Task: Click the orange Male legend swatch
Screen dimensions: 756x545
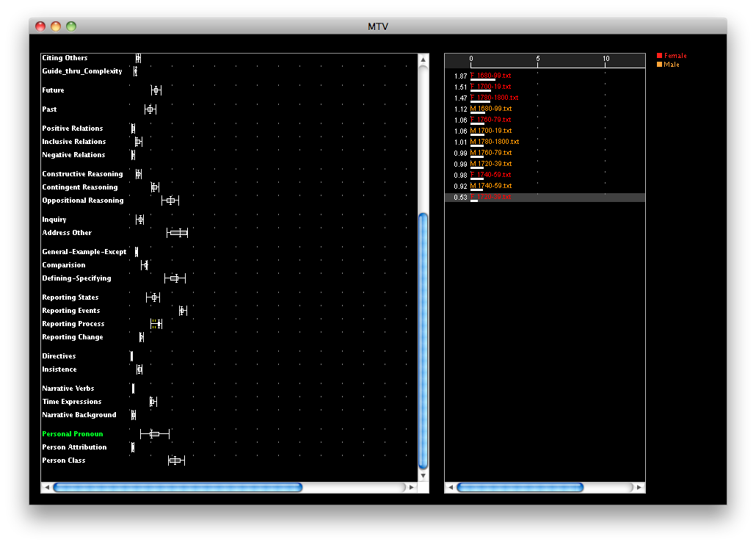Action: [x=659, y=65]
